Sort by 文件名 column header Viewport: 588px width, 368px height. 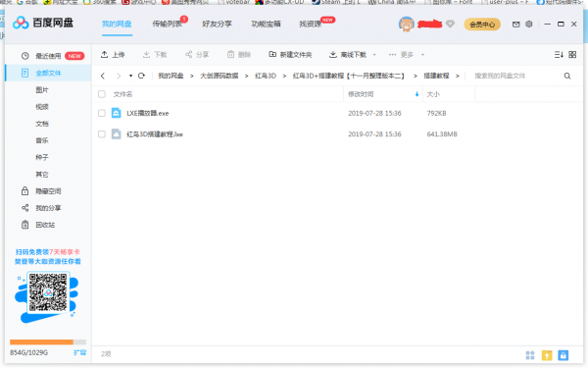click(122, 94)
